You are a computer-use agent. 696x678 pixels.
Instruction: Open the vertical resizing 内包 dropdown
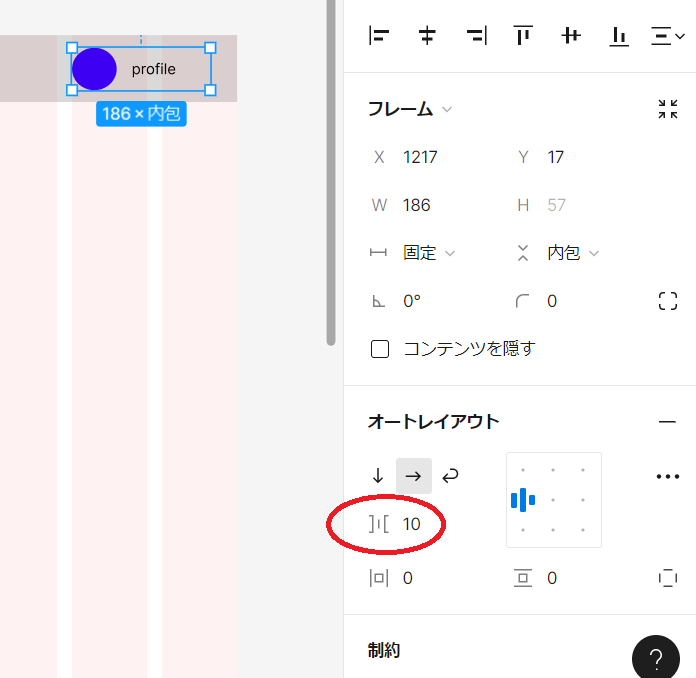(x=573, y=253)
